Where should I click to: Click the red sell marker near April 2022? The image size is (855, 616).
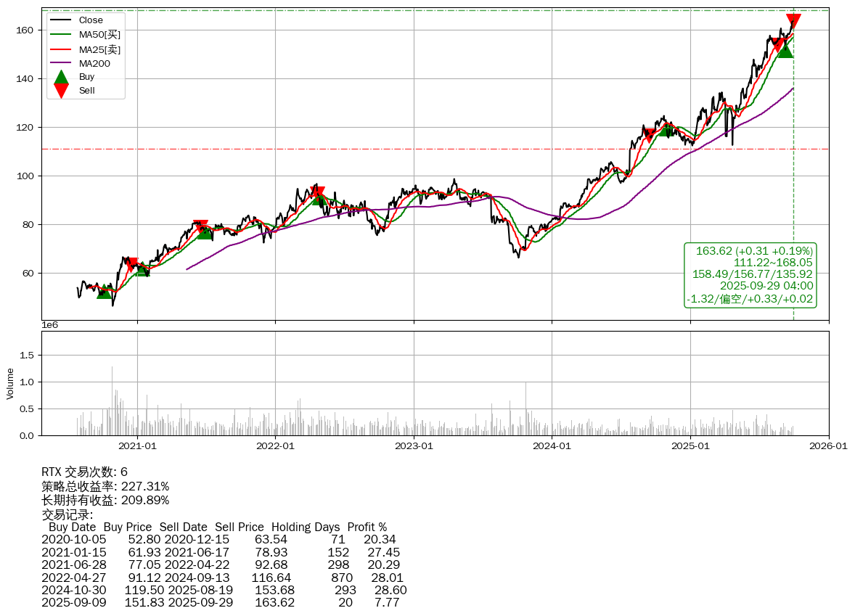[x=317, y=193]
